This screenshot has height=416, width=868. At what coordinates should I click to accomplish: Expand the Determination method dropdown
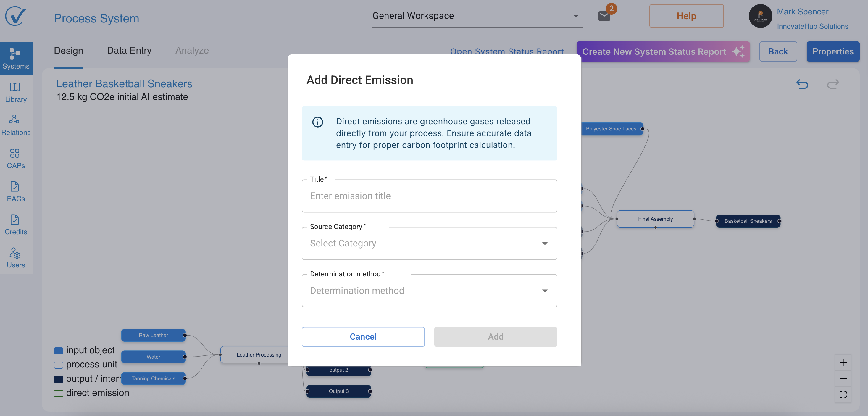point(429,290)
